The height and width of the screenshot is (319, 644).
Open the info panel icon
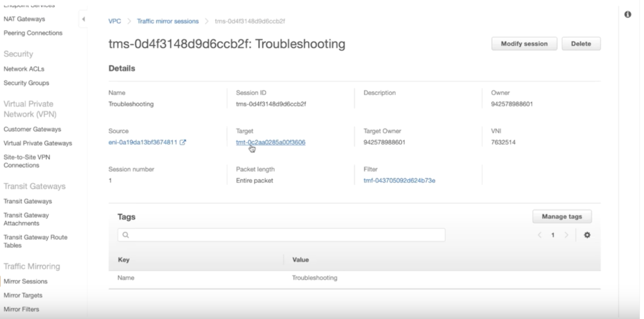(628, 14)
